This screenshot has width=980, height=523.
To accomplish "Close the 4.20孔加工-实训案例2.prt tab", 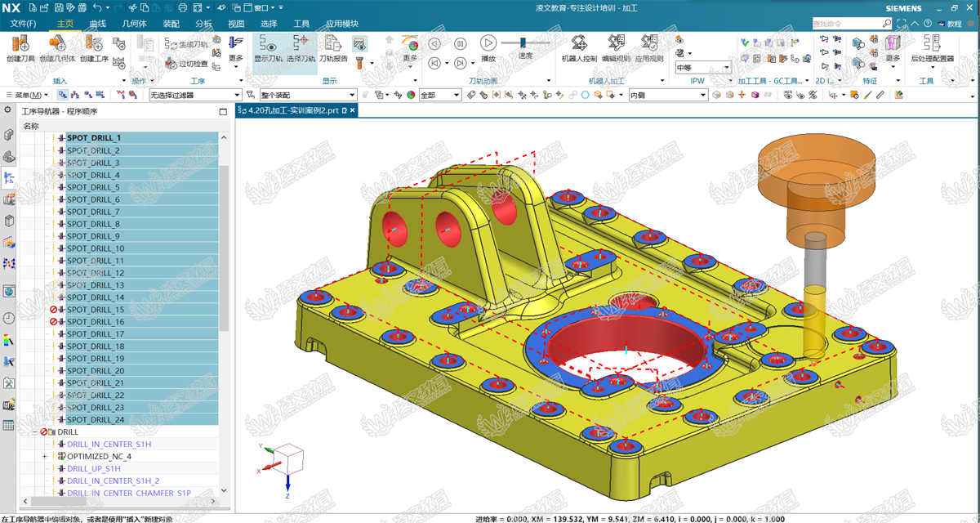I will 353,110.
